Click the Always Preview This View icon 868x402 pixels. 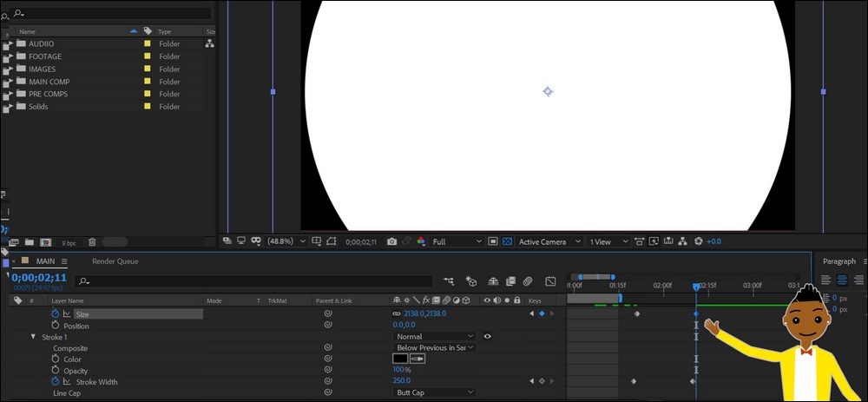click(227, 241)
